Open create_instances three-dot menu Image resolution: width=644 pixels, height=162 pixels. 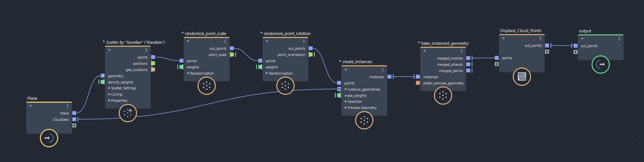(x=382, y=70)
